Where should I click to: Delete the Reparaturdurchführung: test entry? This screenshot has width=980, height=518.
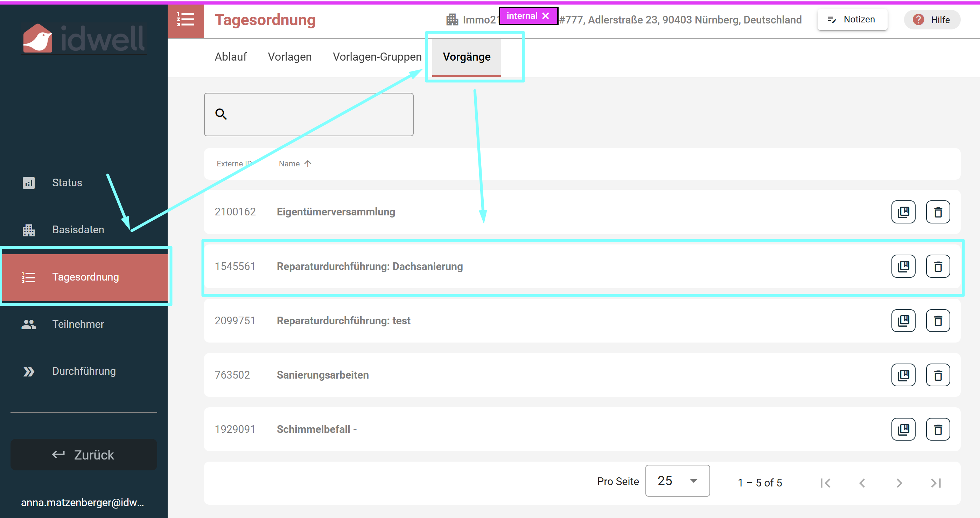coord(937,320)
